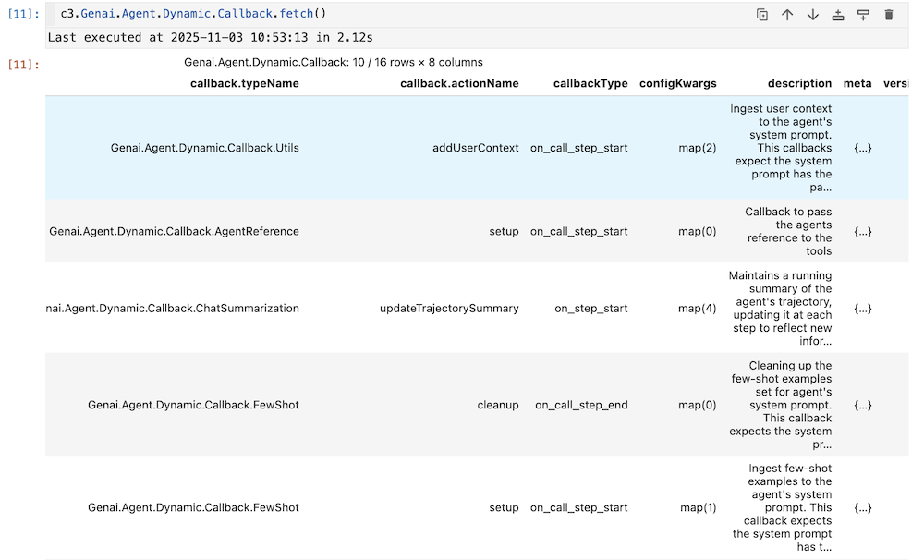Image resolution: width=924 pixels, height=560 pixels.
Task: Click the callback.actionName column header
Action: 459,83
